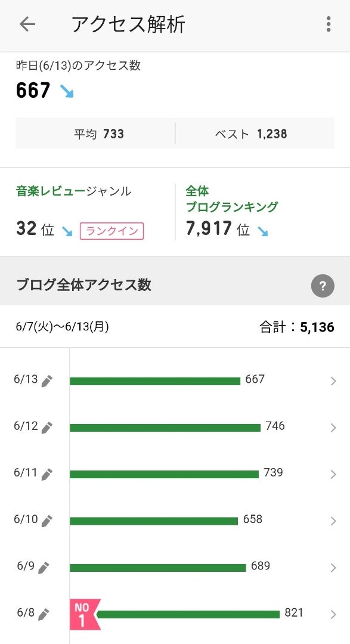Tap the pencil icon beside 6/11
The height and width of the screenshot is (644, 350).
pyautogui.click(x=47, y=475)
